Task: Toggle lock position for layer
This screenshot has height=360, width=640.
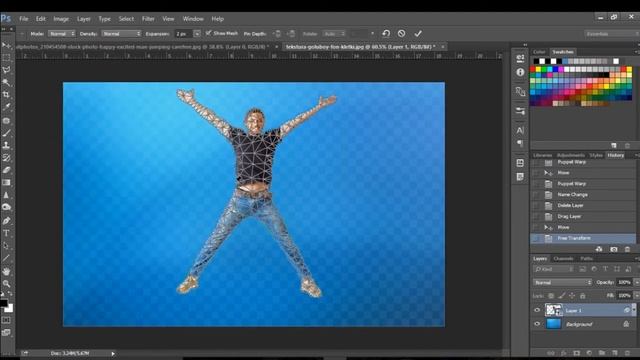Action: [x=572, y=296]
